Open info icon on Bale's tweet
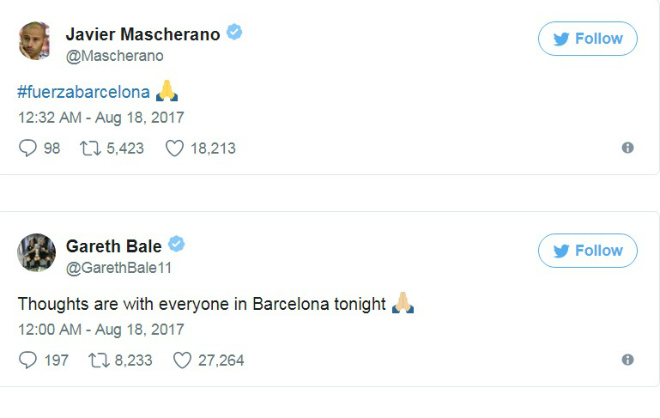Viewport: 660px width, 418px height. 627,360
